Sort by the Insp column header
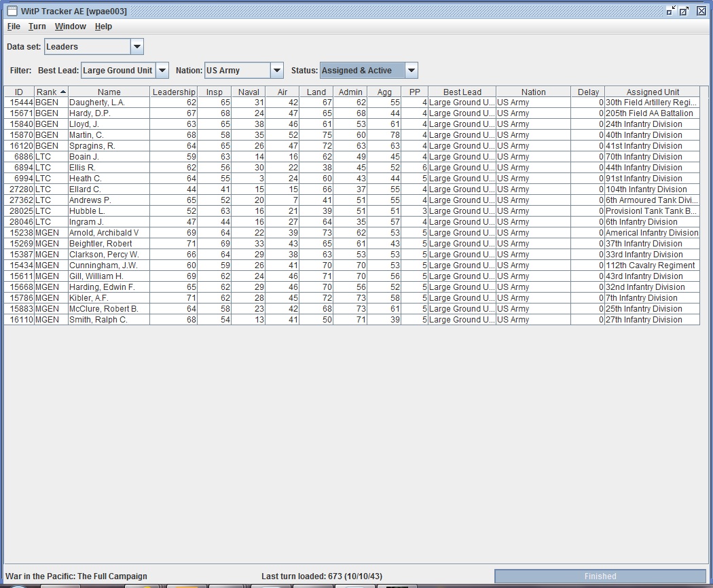Image resolution: width=713 pixels, height=588 pixels. 214,92
